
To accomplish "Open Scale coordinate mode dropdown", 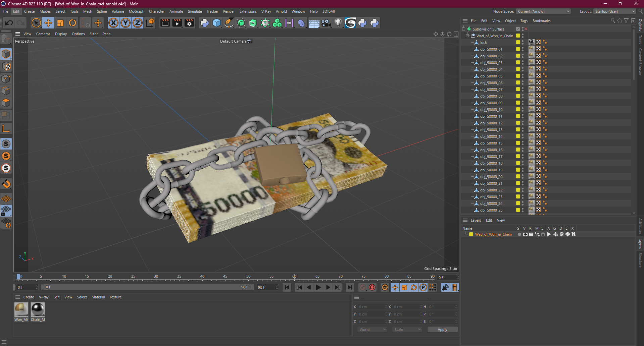I will (x=407, y=330).
